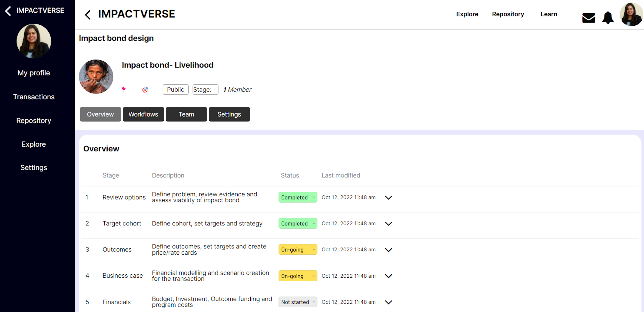The width and height of the screenshot is (644, 312).
Task: Expand the Outcomes row chevron
Action: (x=388, y=250)
